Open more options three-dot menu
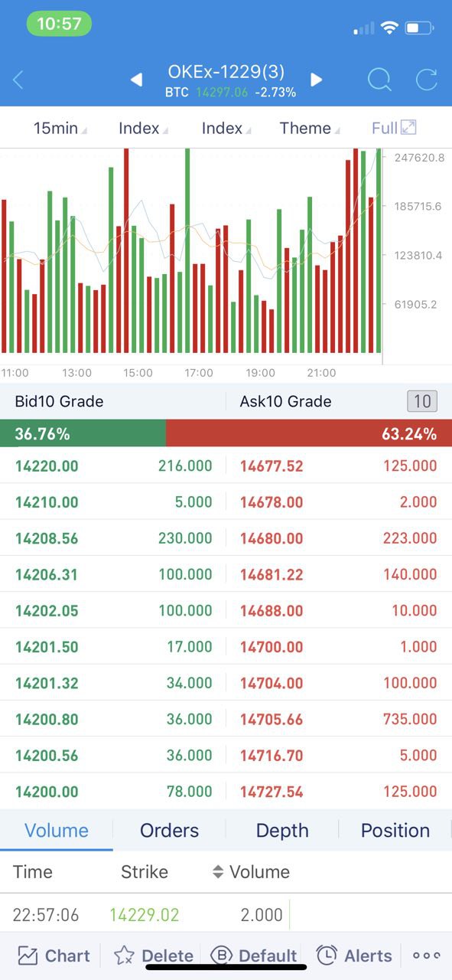 426,955
